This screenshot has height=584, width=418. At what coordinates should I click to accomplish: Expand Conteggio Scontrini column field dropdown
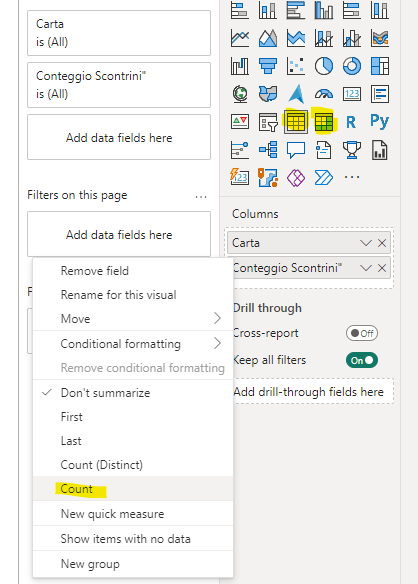pos(366,268)
